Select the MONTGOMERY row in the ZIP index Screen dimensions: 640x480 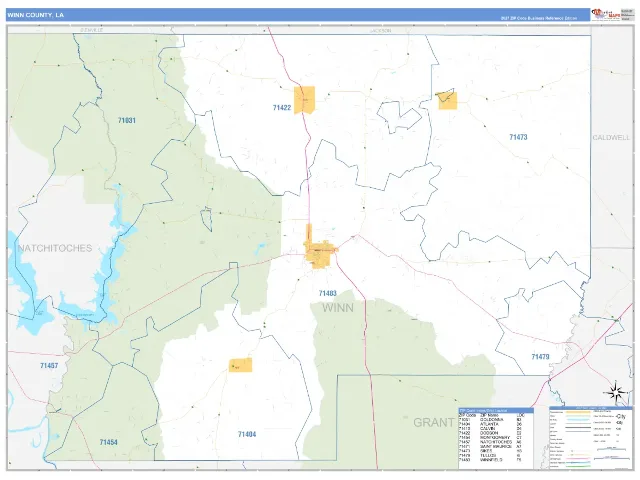[x=492, y=438]
